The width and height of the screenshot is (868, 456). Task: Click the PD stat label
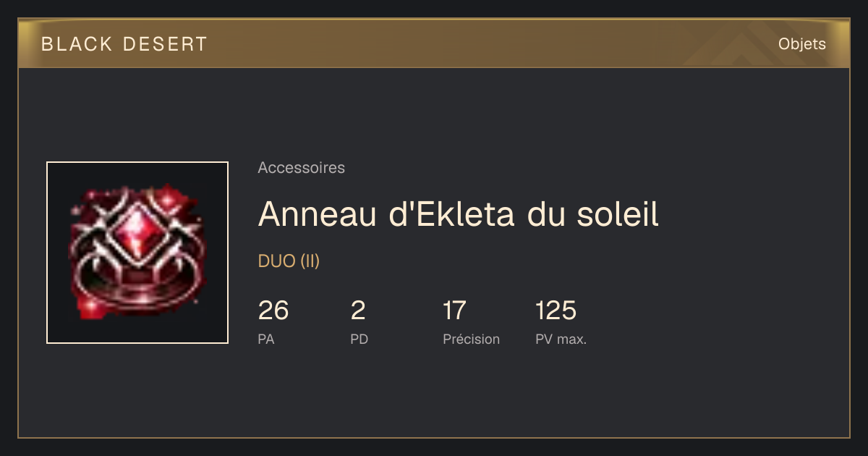(359, 339)
